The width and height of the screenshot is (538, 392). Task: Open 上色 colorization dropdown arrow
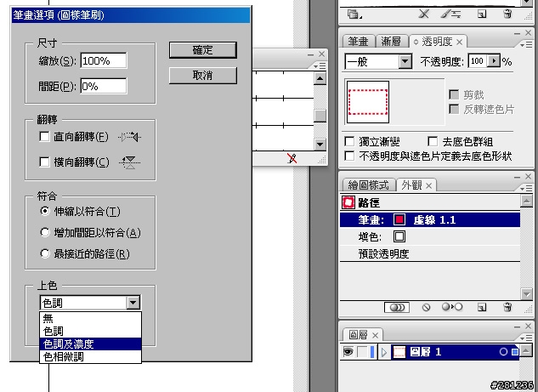133,303
